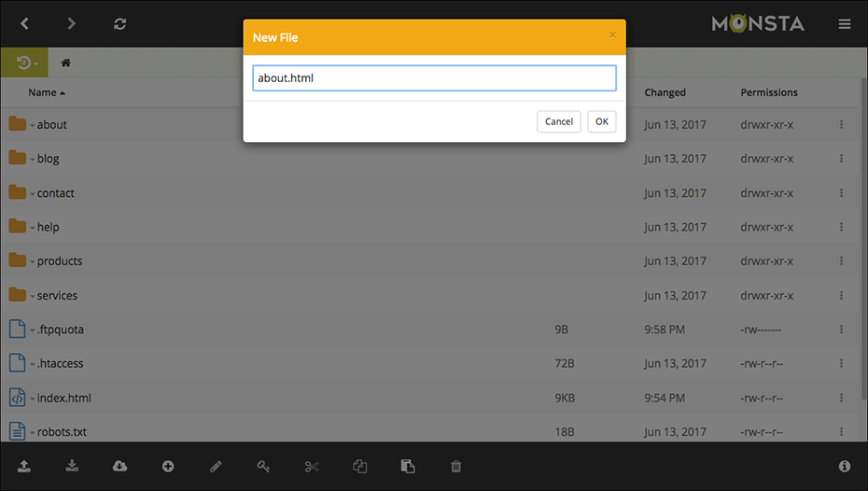Open the about folder icon
This screenshot has height=491, width=868.
(17, 124)
